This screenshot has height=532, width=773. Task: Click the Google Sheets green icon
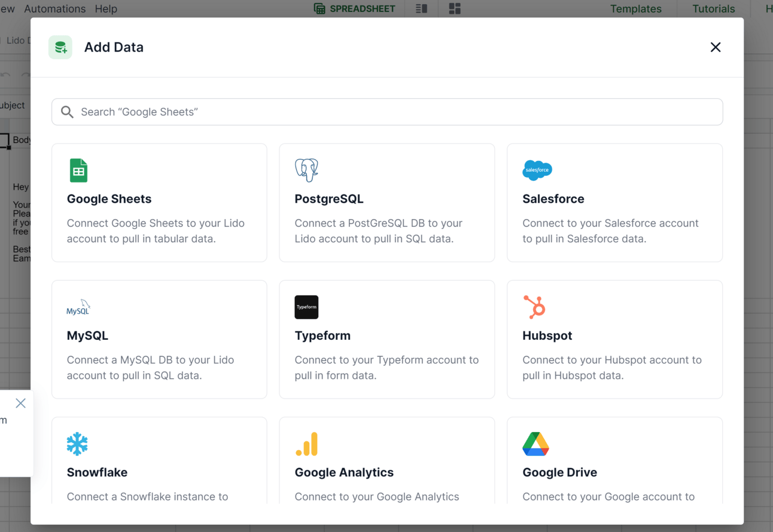78,171
